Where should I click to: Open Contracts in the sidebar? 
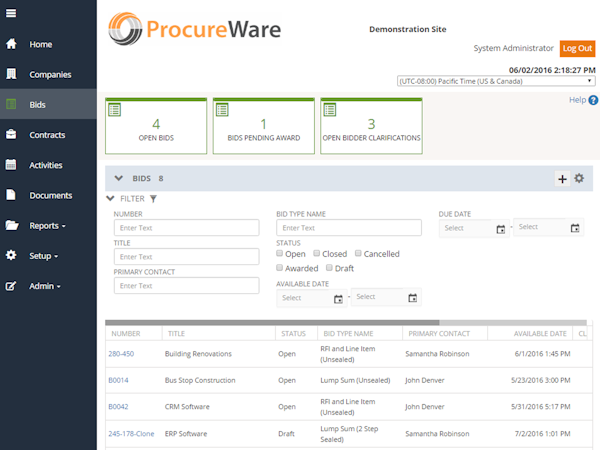coord(47,135)
